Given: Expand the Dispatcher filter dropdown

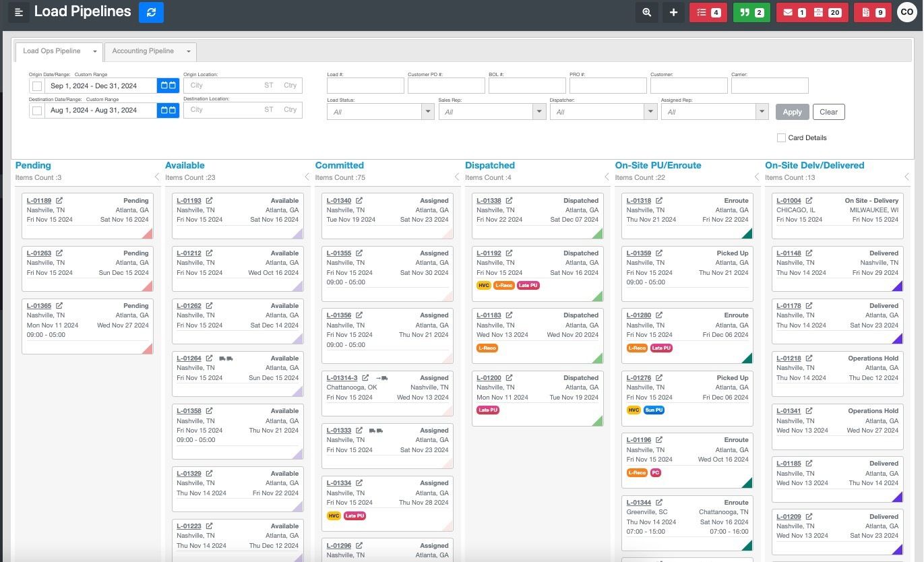Looking at the screenshot, I should (649, 111).
